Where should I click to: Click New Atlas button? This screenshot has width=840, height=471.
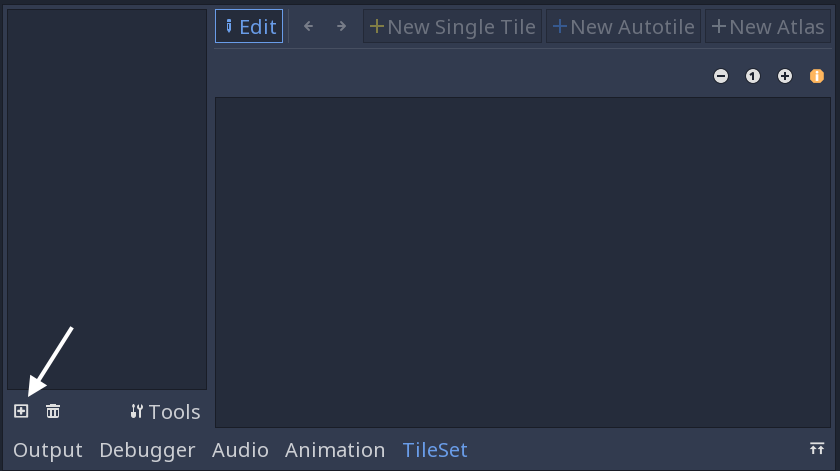pyautogui.click(x=768, y=27)
